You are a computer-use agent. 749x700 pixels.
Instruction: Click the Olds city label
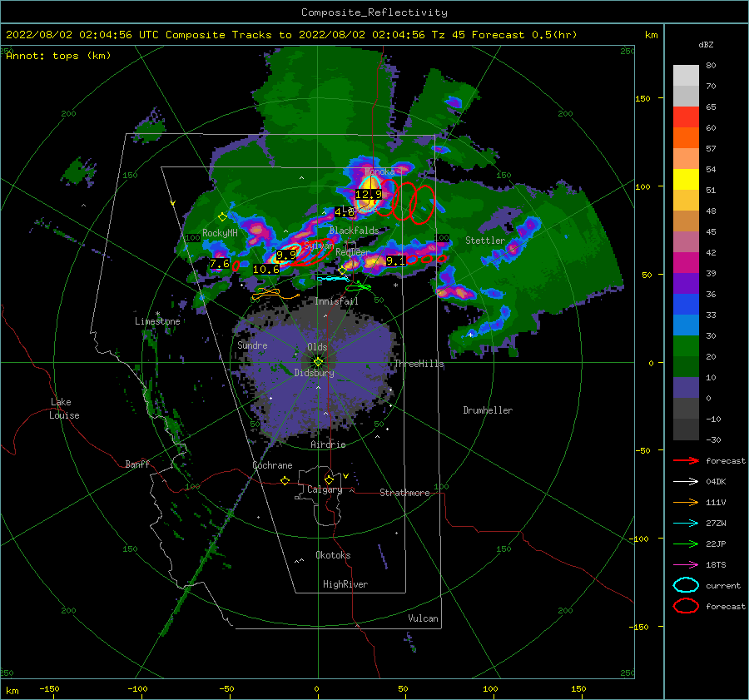(317, 347)
